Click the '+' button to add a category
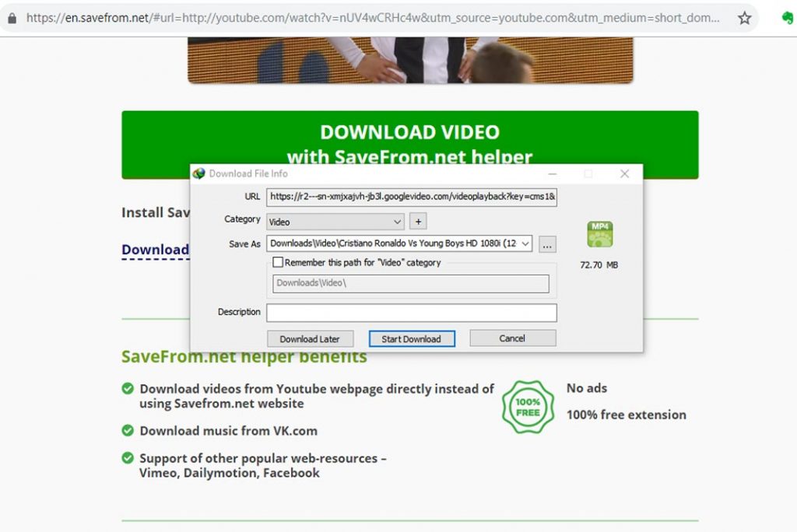The width and height of the screenshot is (797, 532). pyautogui.click(x=418, y=221)
